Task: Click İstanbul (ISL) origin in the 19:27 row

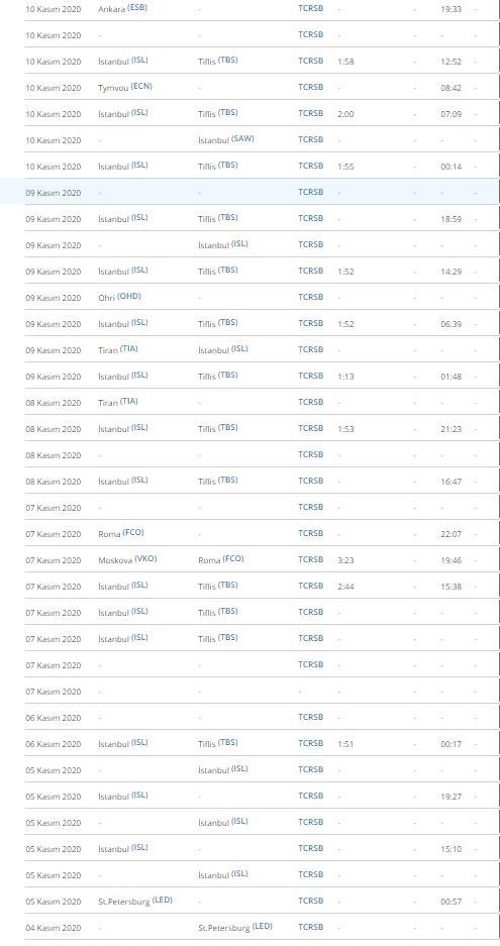Action: click(x=123, y=796)
